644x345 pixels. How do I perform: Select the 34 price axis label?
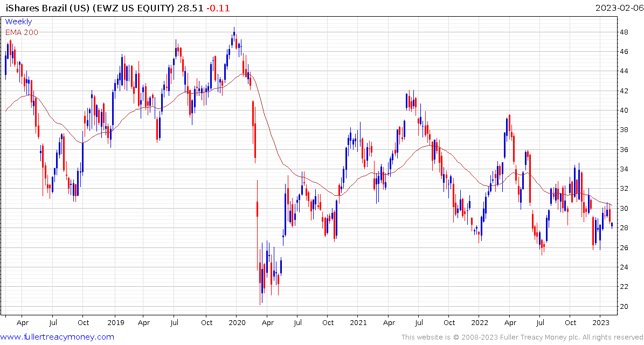625,169
